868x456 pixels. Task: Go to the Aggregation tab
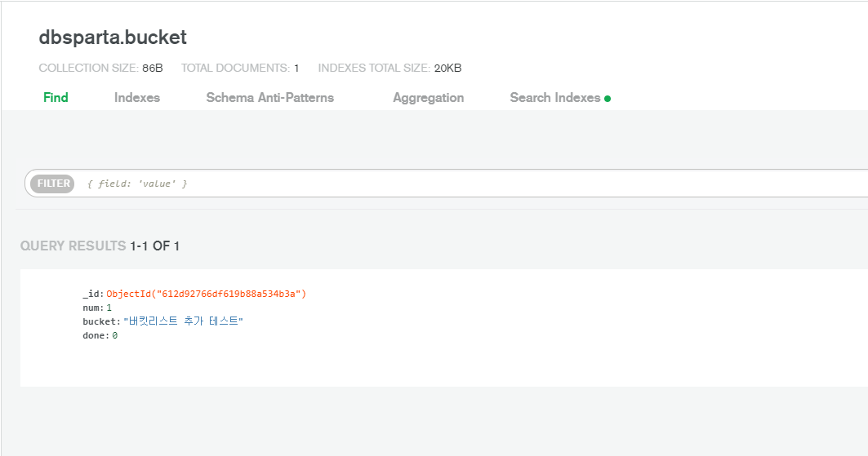click(428, 98)
